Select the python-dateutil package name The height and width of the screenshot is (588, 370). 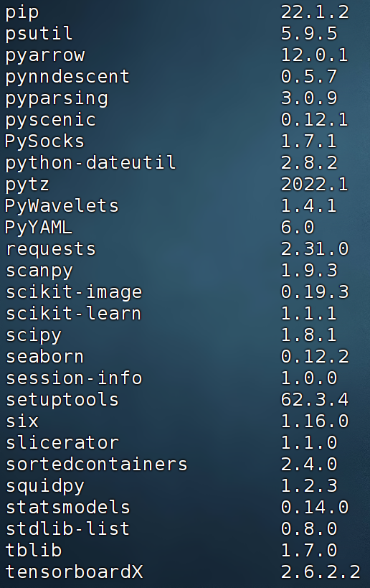click(x=90, y=164)
